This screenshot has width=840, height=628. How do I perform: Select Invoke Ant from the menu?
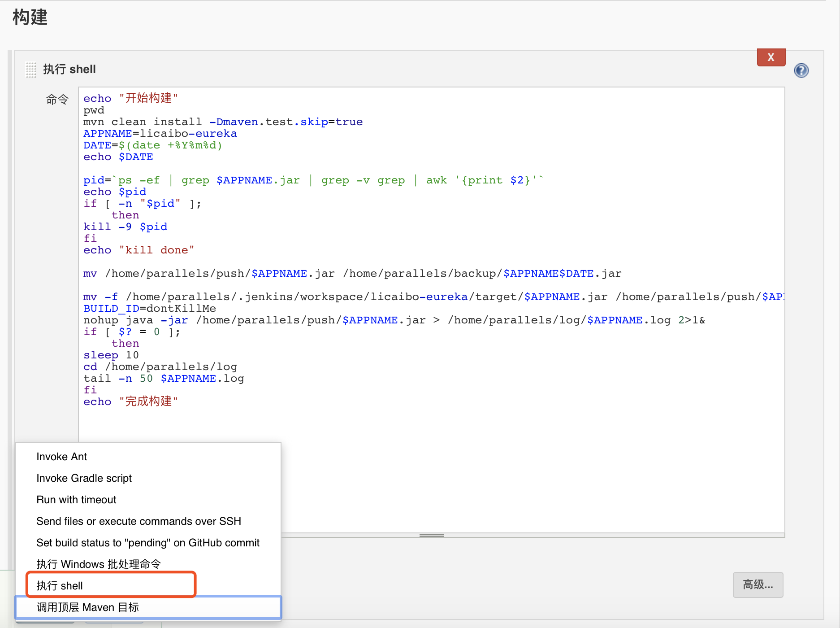148,457
